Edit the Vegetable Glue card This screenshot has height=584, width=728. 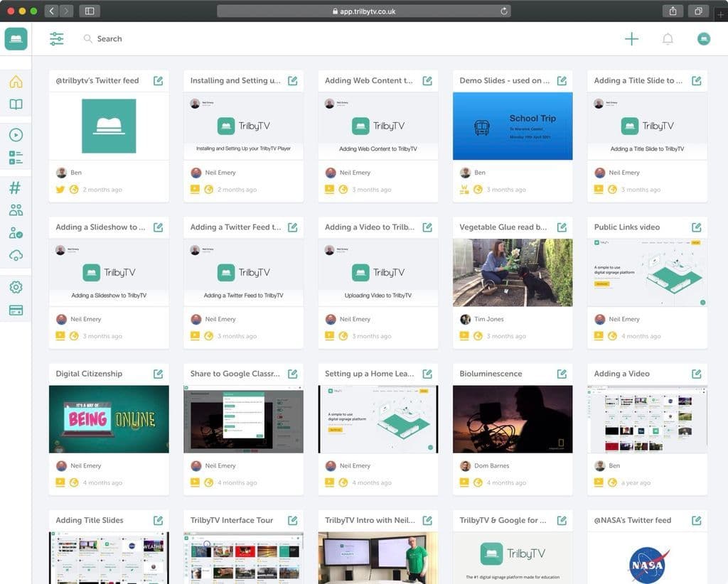(x=562, y=227)
